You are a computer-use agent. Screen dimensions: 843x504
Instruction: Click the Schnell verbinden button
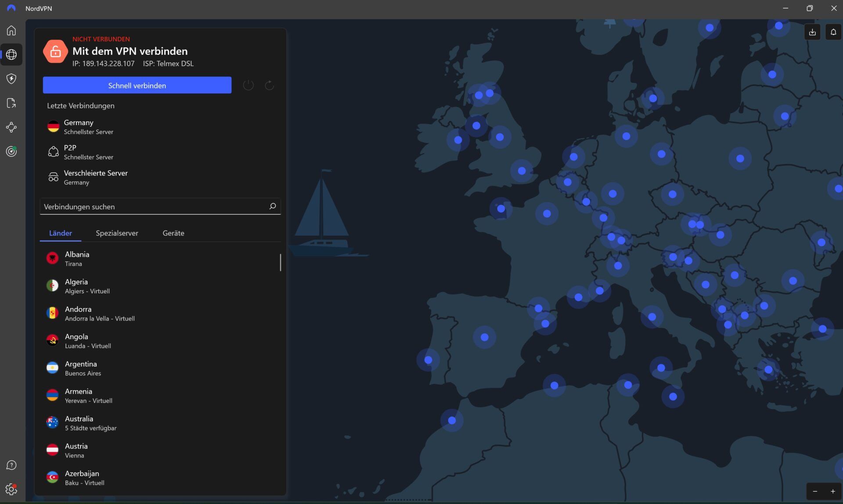(137, 85)
